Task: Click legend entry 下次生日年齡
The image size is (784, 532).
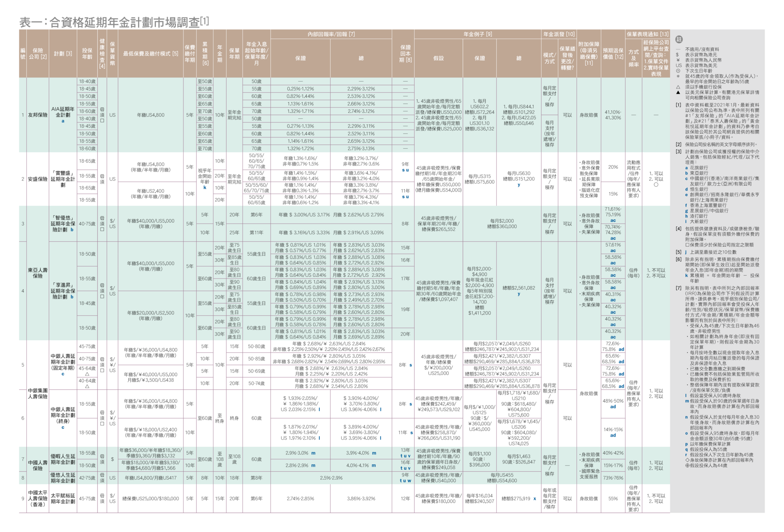Action: pos(698,71)
